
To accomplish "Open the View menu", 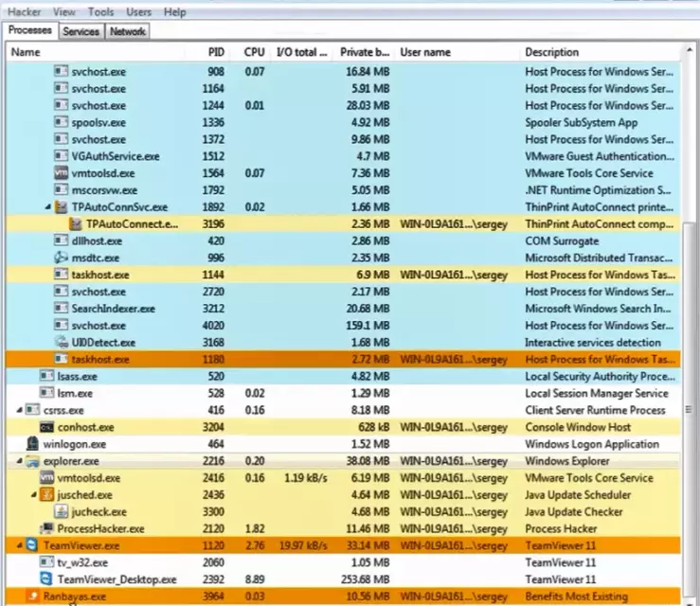I will click(64, 12).
